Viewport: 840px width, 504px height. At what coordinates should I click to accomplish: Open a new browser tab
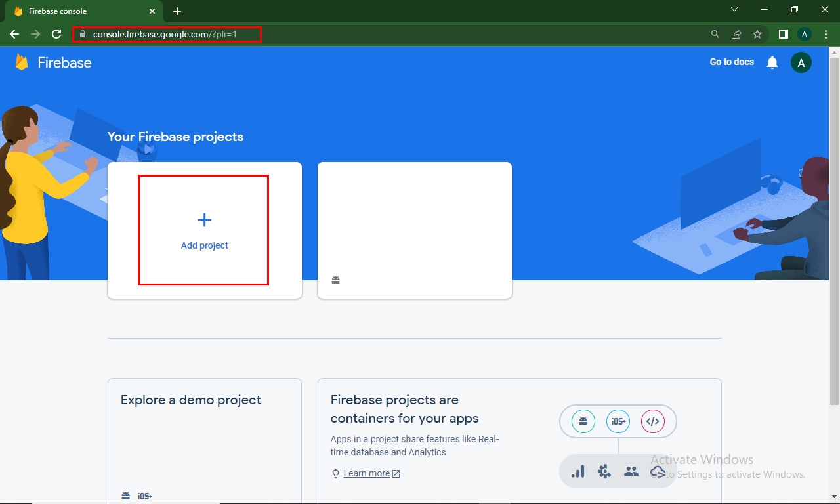click(177, 11)
